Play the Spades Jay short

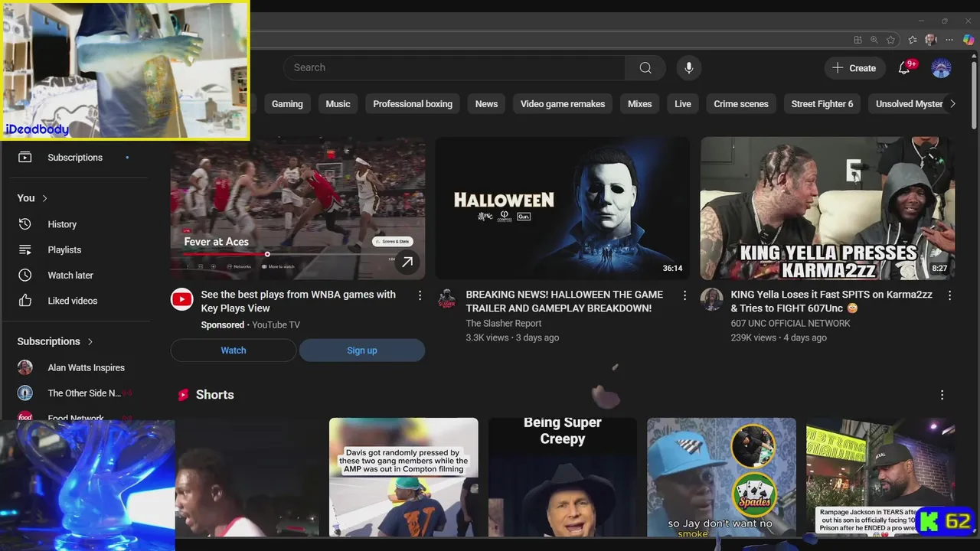721,477
